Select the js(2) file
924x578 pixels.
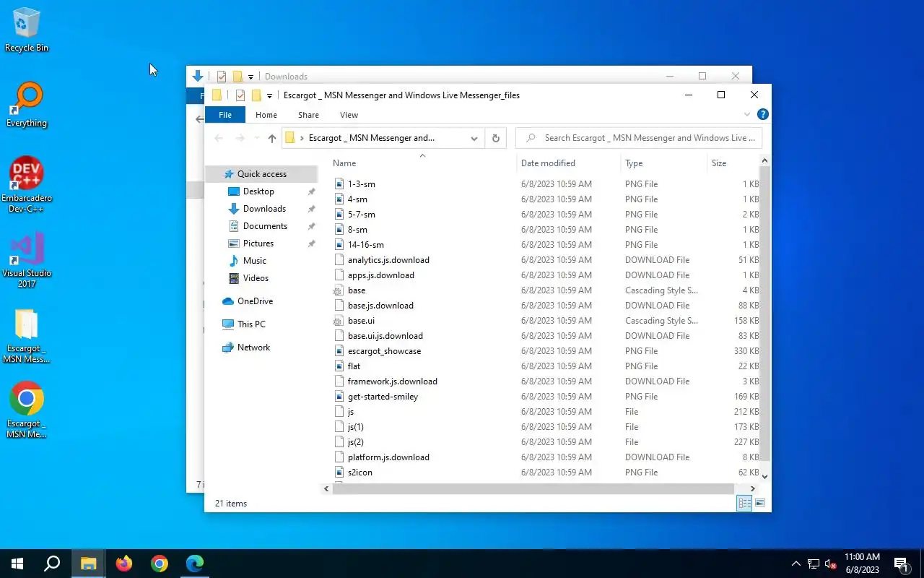tap(355, 442)
